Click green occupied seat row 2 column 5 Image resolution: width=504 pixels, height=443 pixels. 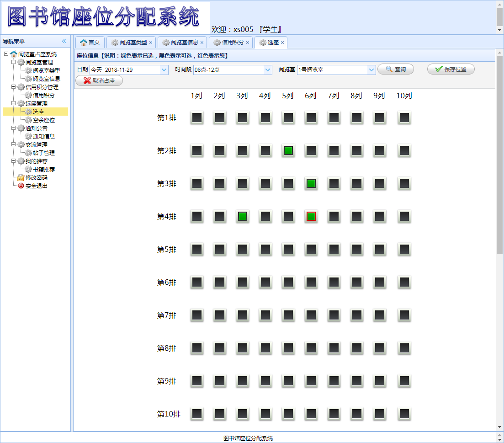[x=288, y=150]
